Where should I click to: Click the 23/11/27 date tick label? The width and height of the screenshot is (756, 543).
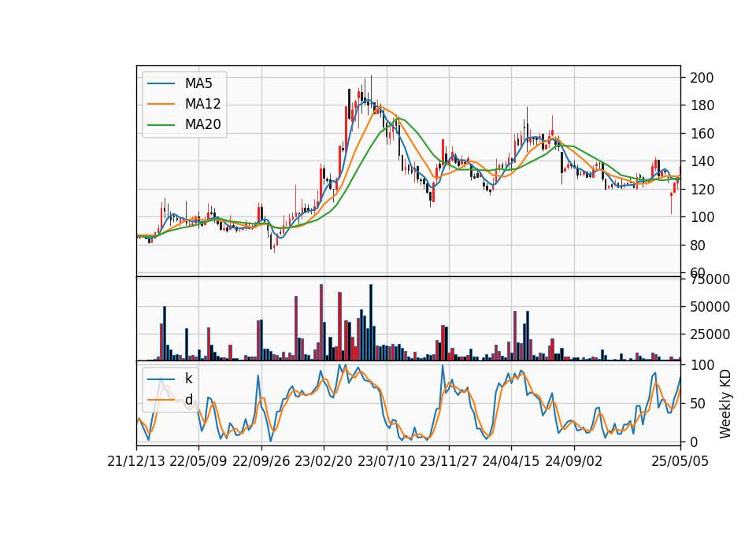pyautogui.click(x=449, y=461)
